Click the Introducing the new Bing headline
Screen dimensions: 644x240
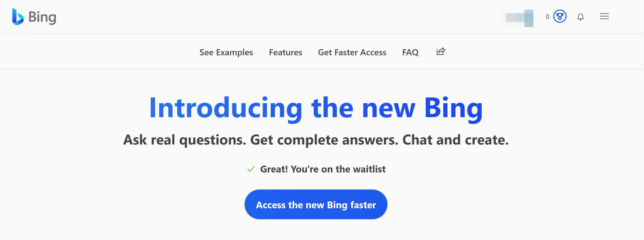tap(316, 108)
